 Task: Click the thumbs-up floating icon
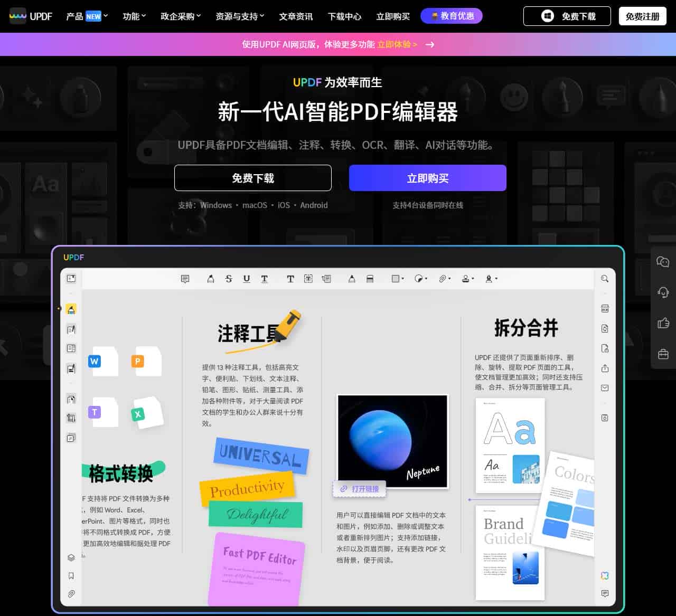click(663, 323)
